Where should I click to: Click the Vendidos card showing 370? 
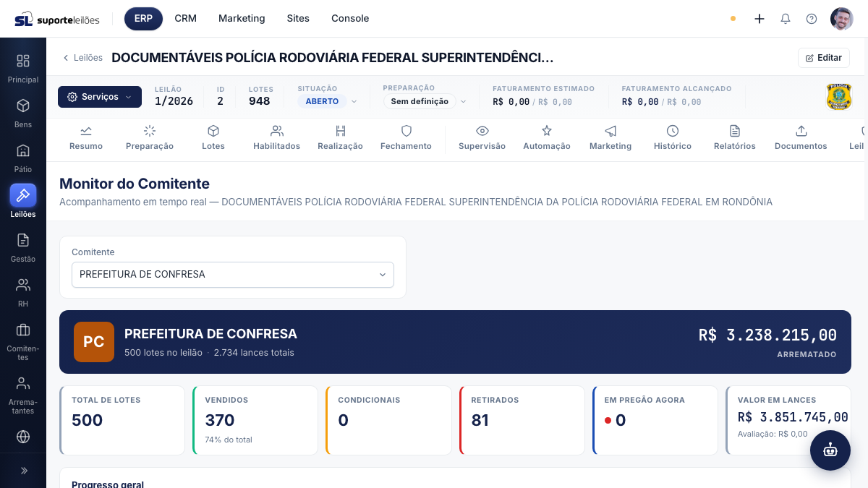255,420
